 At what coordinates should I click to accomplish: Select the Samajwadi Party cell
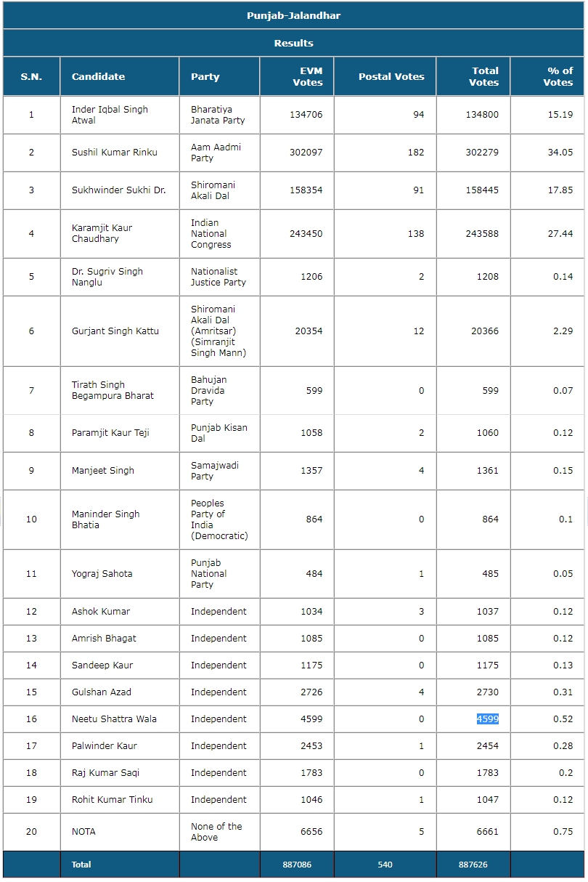pyautogui.click(x=214, y=471)
